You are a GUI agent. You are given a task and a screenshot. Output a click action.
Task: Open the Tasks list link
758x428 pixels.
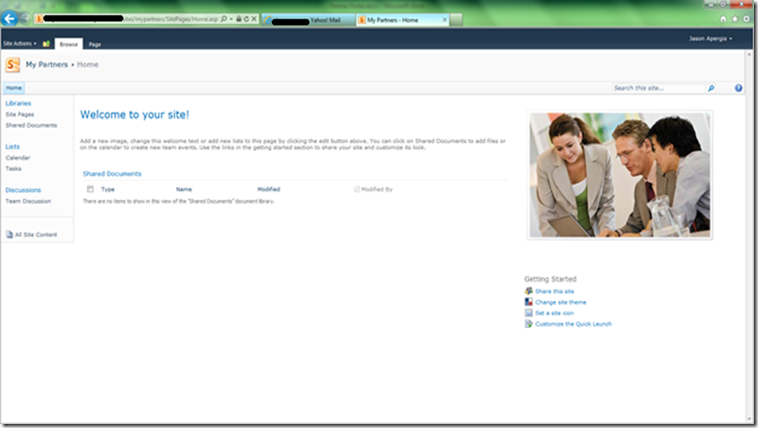tap(14, 168)
